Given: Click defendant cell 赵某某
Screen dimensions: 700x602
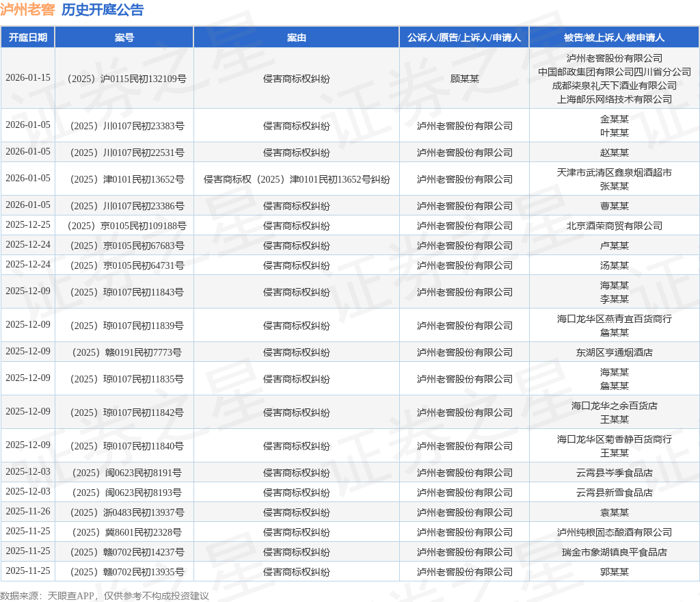Looking at the screenshot, I should pos(615,153).
